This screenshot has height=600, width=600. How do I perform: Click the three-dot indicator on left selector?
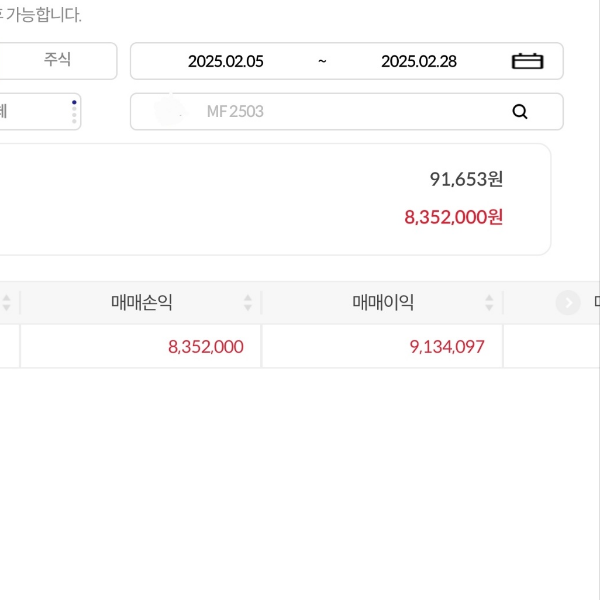74,111
